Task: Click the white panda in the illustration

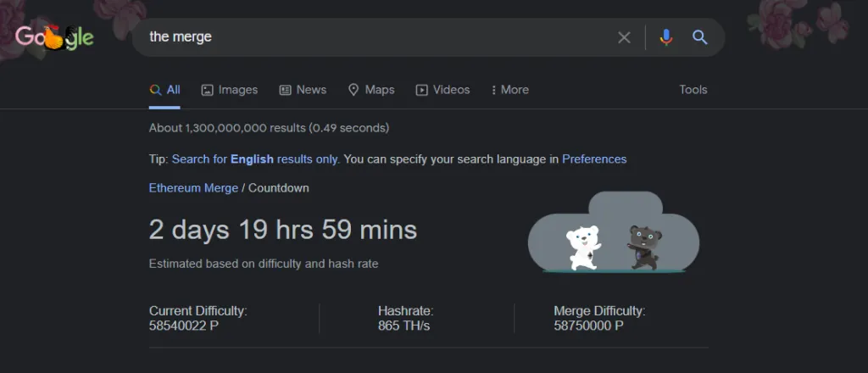Action: (x=583, y=248)
